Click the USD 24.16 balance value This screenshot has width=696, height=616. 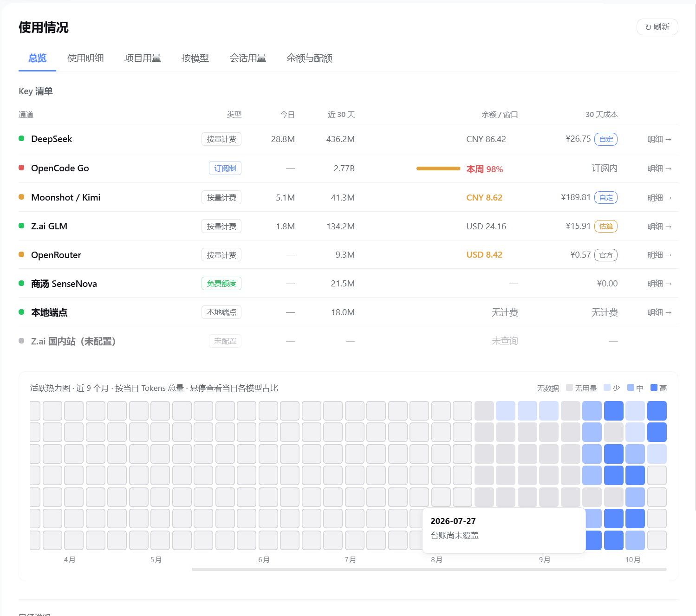486,227
